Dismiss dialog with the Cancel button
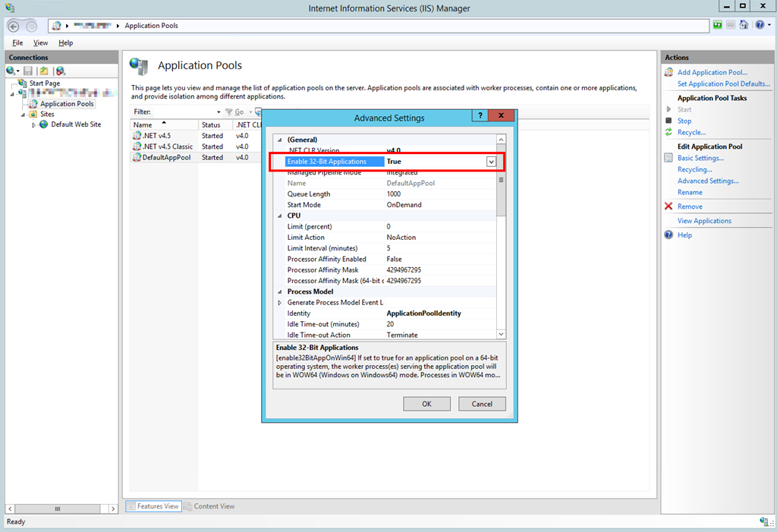 (482, 404)
